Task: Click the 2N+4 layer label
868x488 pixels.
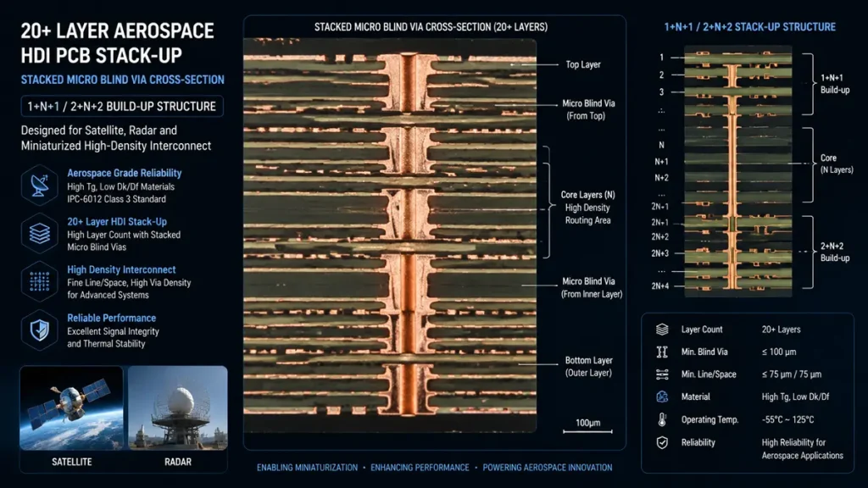Action: click(x=659, y=286)
